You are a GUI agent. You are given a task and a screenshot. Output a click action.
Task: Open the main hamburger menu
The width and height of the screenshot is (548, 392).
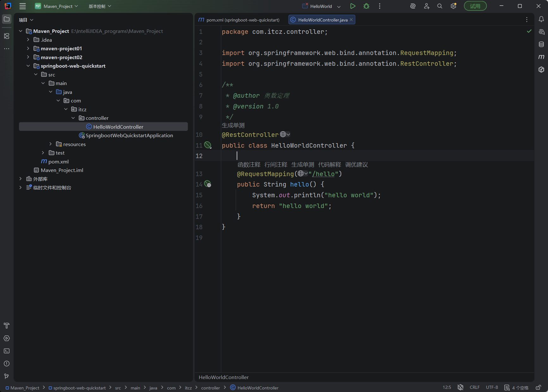coord(22,6)
